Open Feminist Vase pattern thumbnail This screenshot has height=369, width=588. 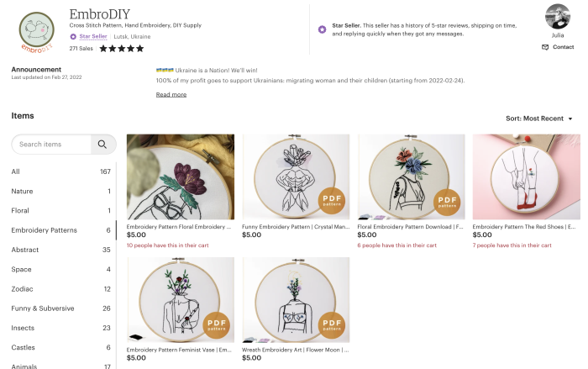[181, 301]
